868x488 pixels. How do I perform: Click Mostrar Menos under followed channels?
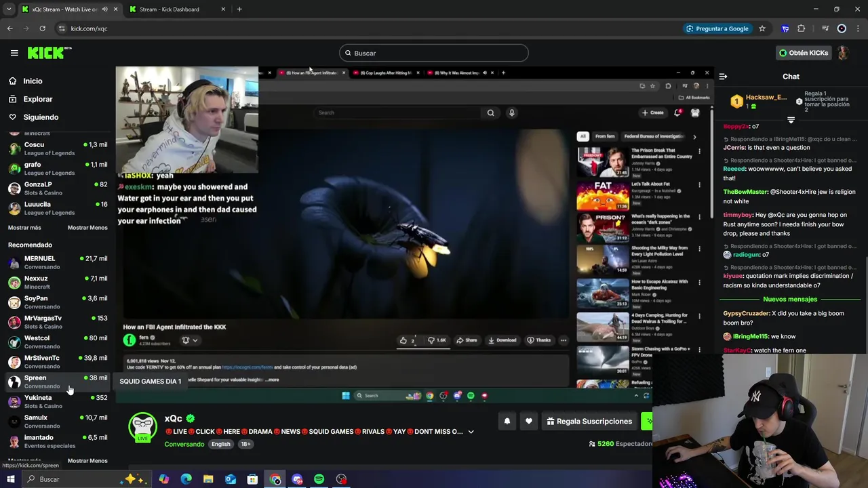(87, 228)
